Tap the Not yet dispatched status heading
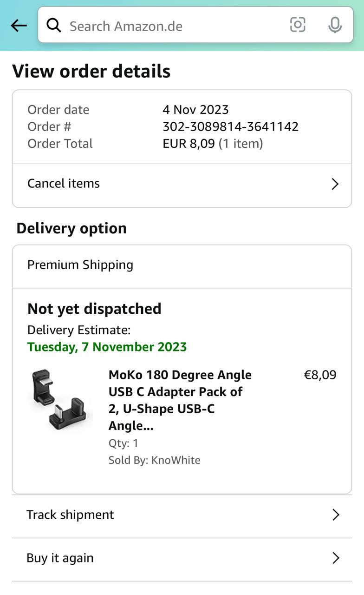This screenshot has width=364, height=595. point(94,309)
